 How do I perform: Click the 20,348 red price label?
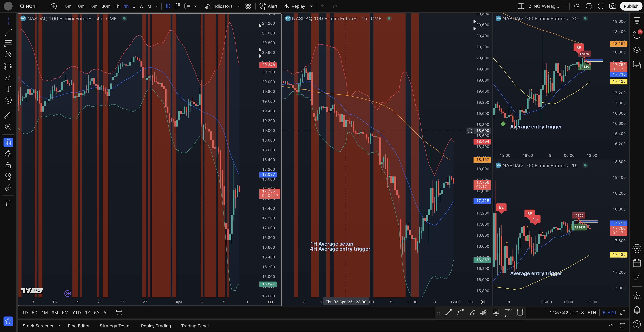pyautogui.click(x=268, y=65)
